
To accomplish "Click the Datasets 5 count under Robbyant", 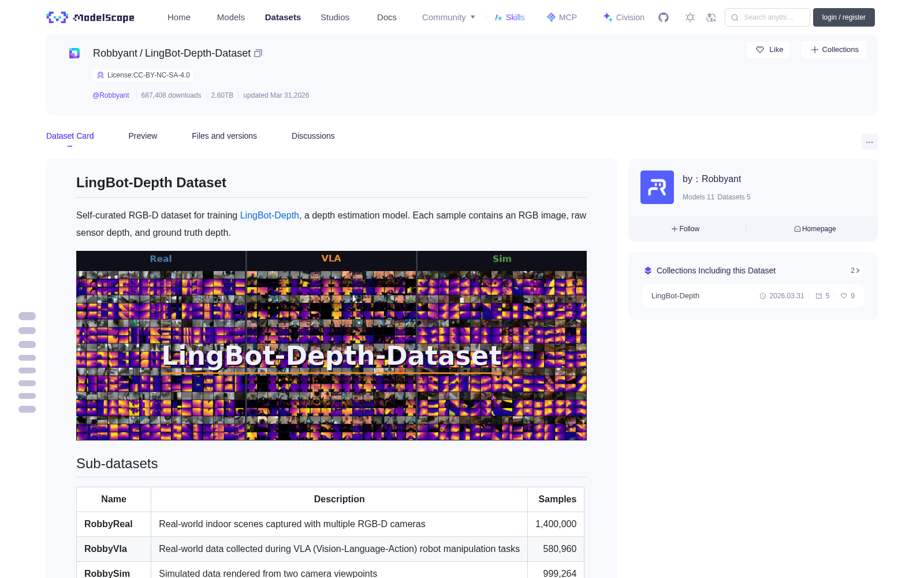I will [x=734, y=197].
